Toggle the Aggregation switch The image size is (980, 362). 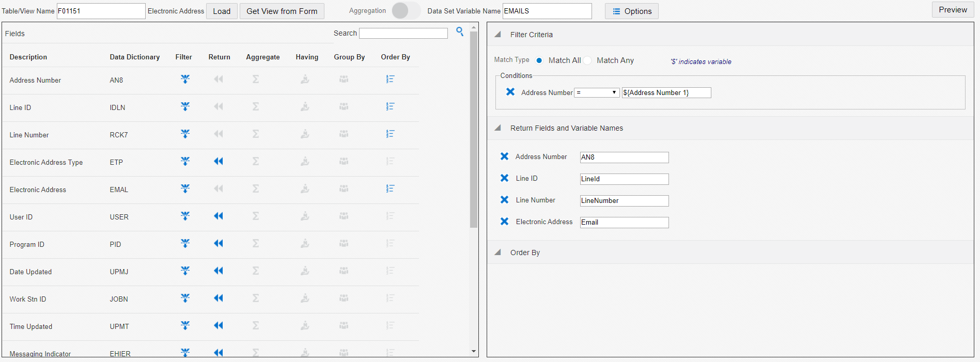[x=406, y=11]
